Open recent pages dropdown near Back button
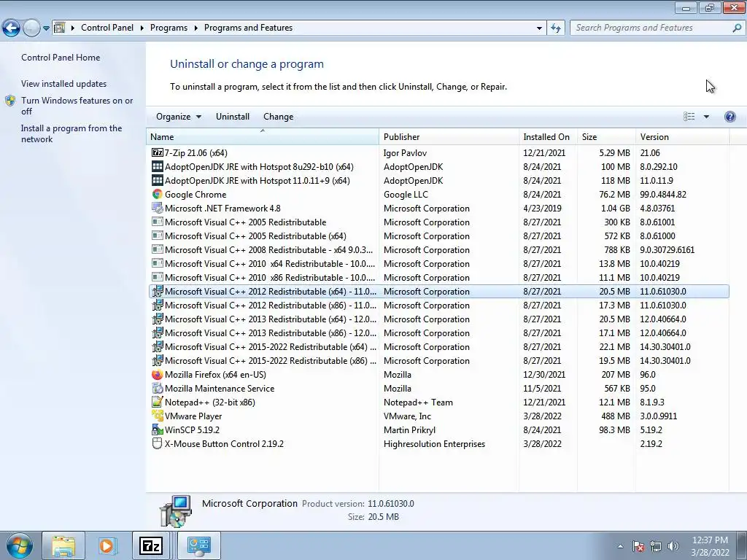Viewport: 747px width, 560px height. (x=46, y=28)
